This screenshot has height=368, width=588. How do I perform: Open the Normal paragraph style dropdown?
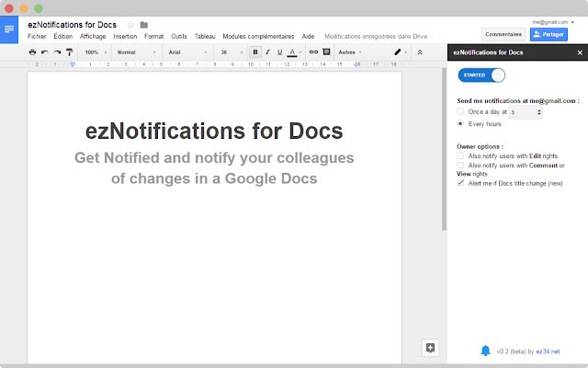pos(136,52)
